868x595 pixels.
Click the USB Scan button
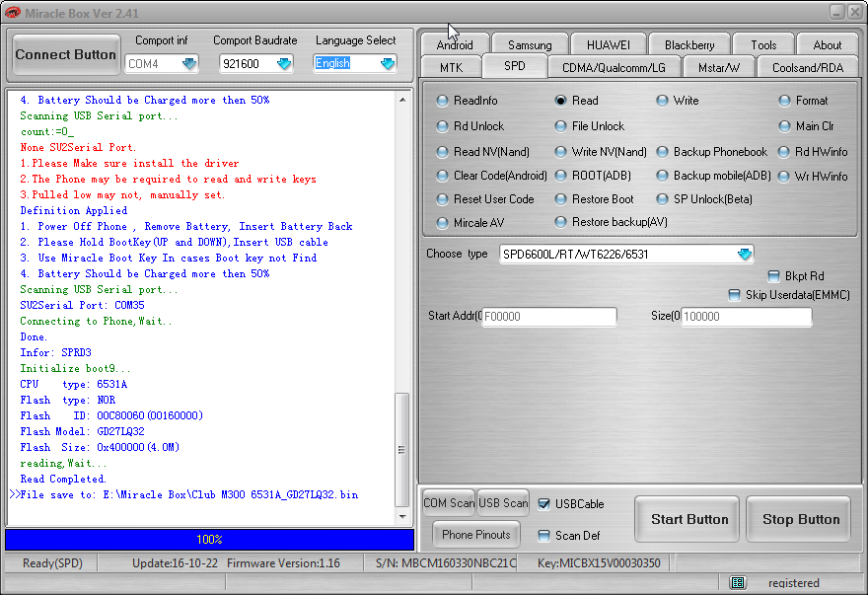(x=503, y=503)
